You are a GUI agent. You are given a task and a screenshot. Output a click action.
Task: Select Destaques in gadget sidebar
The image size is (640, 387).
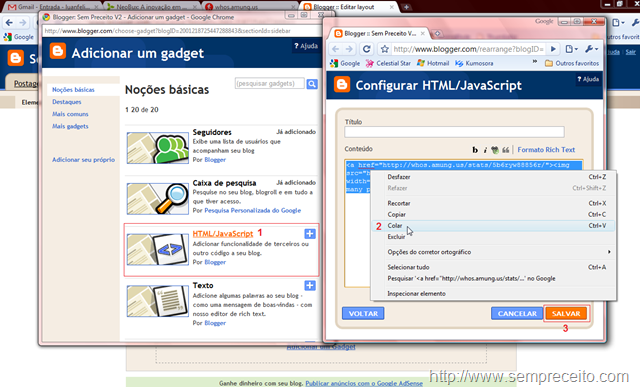coord(67,102)
